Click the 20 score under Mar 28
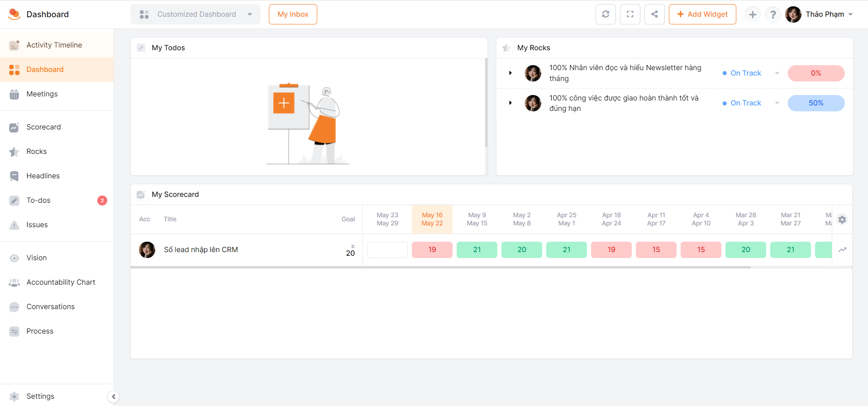This screenshot has height=406, width=868. pyautogui.click(x=746, y=250)
